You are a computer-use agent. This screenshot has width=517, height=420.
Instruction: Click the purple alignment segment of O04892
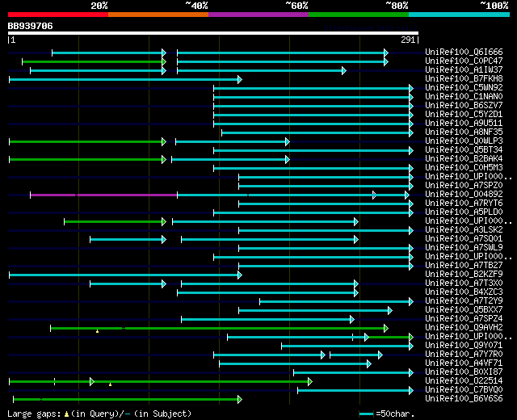click(x=104, y=195)
